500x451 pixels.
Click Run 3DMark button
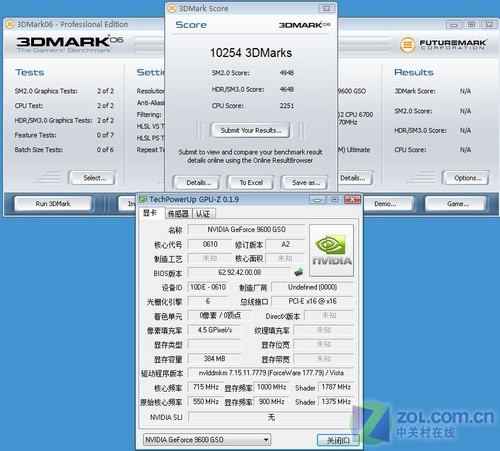point(53,204)
